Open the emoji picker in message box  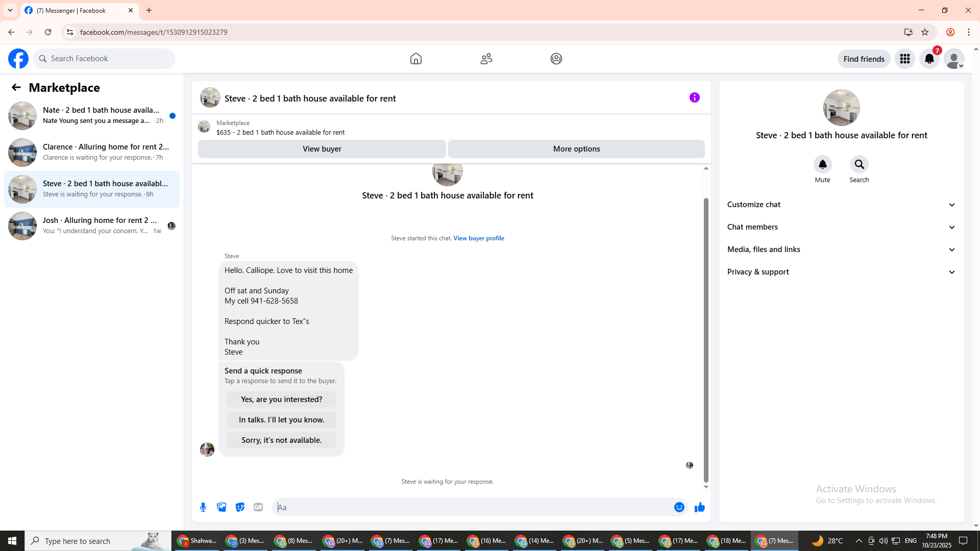679,507
